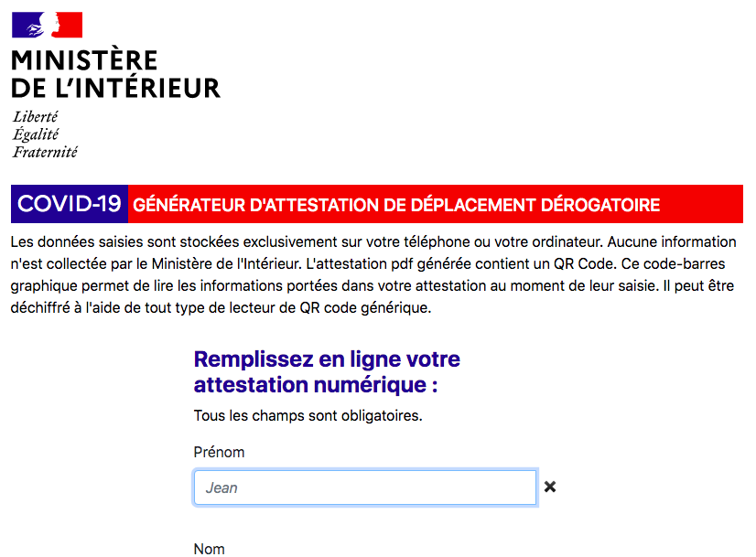Focus the Prénom input field showing Jean
756x557 pixels.
pyautogui.click(x=365, y=487)
